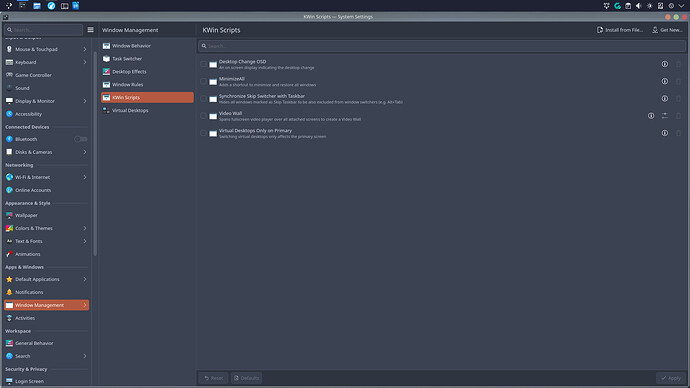Show info for Synchronize Skip Switcher script
The height and width of the screenshot is (388, 690).
[x=664, y=99]
